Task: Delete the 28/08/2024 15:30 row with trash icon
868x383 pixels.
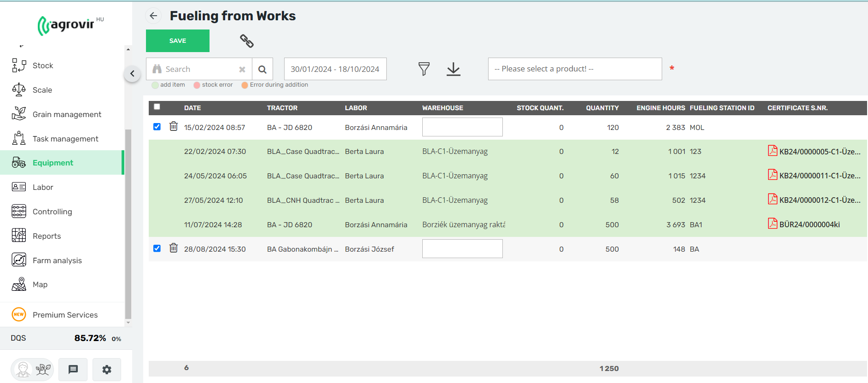Action: [174, 248]
